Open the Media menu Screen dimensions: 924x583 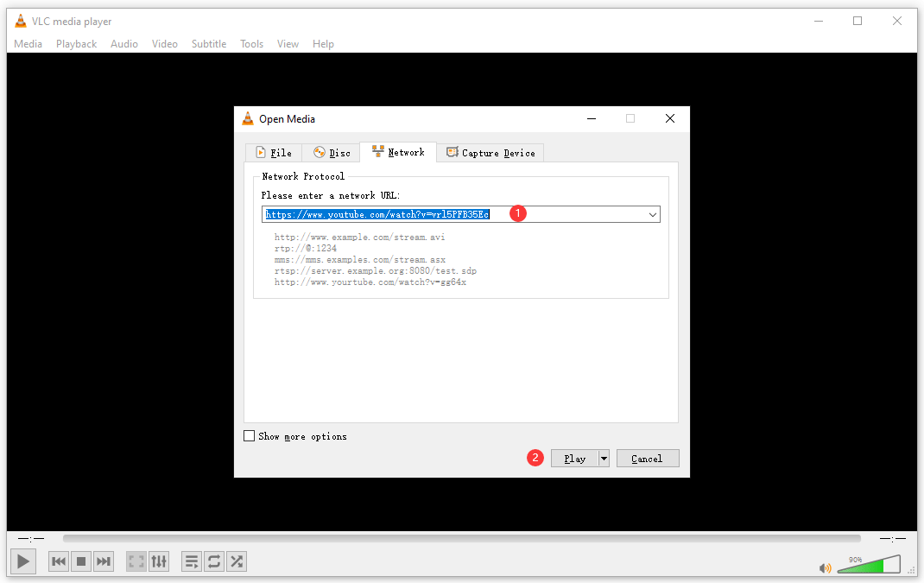point(28,44)
